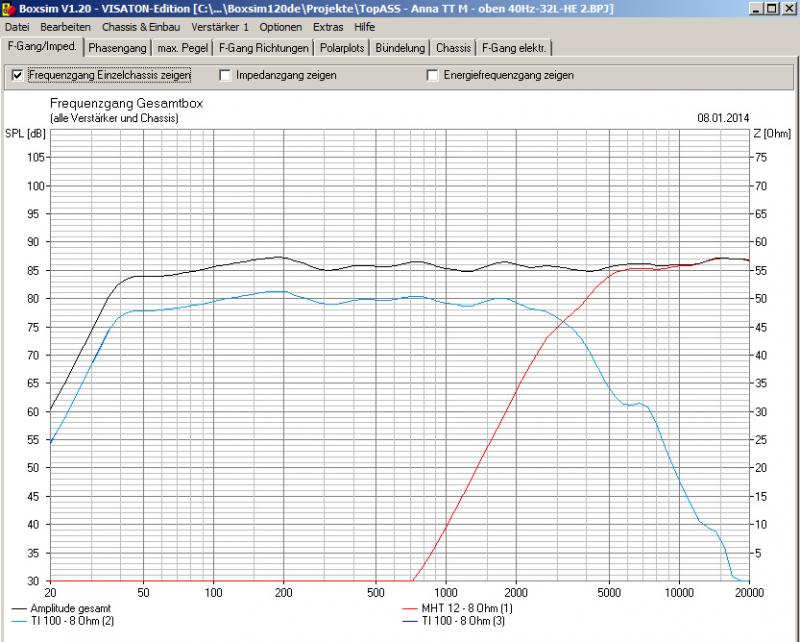
Task: Uncheck Frequenzgang Einzelchassis zeigen
Action: click(x=16, y=75)
